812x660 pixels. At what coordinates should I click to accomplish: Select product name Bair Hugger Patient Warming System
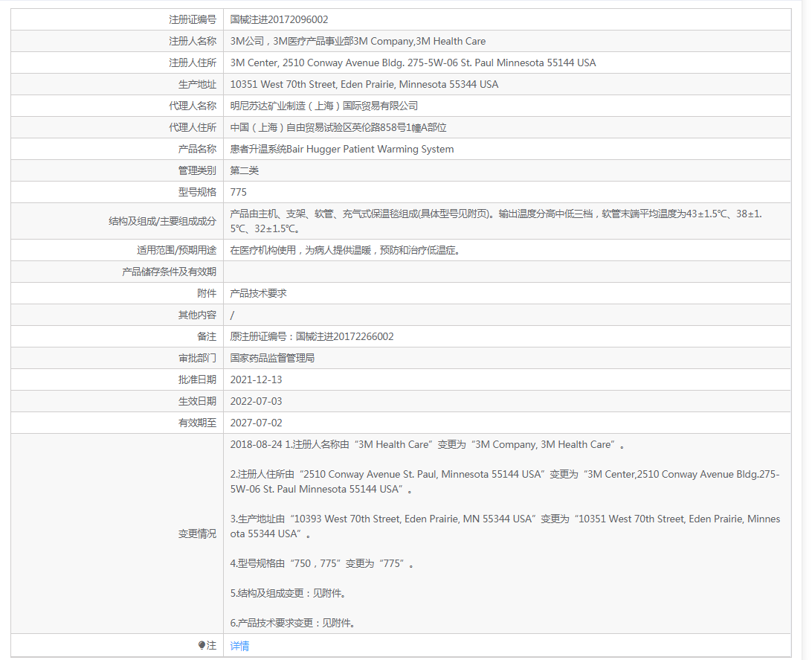pos(370,150)
